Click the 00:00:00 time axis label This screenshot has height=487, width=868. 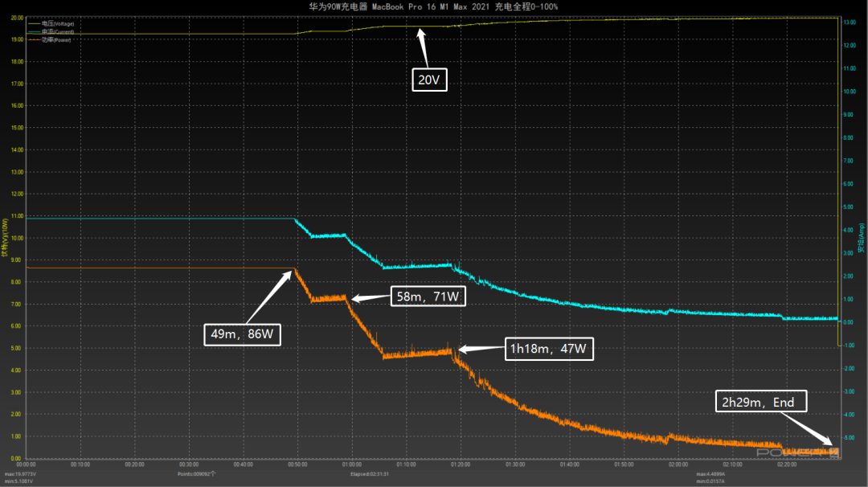coord(26,464)
